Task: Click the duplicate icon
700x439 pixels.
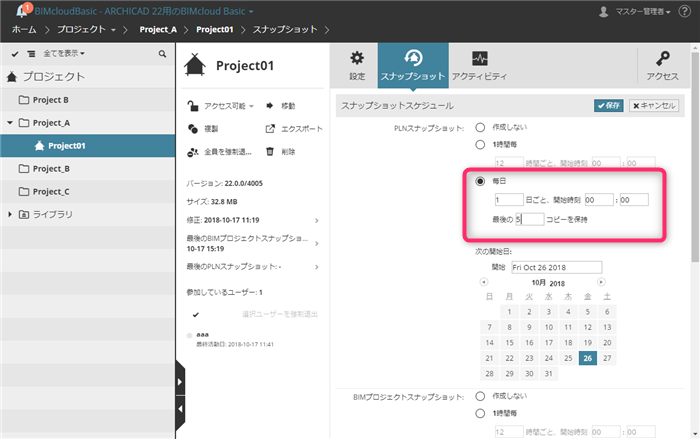Action: (x=192, y=129)
